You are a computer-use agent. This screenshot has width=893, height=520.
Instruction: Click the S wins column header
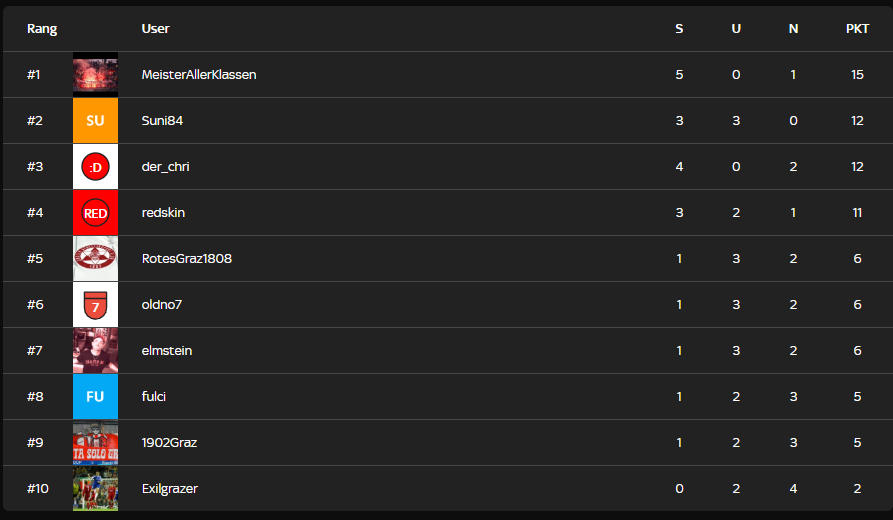679,29
